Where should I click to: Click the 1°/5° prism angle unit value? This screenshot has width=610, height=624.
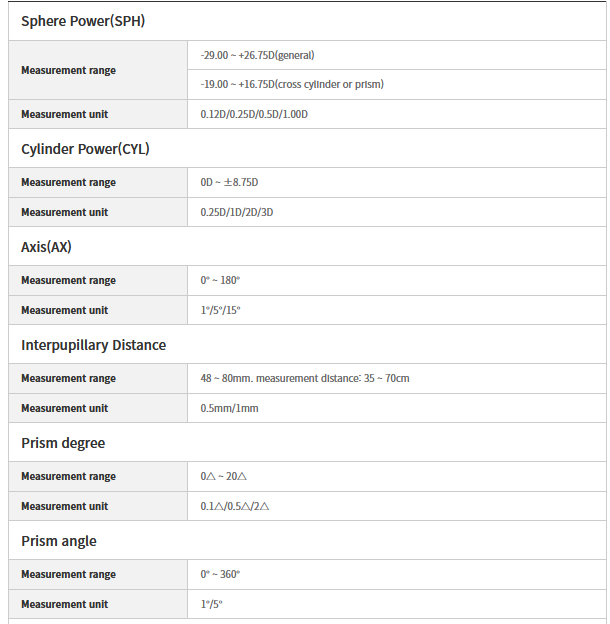tap(211, 604)
